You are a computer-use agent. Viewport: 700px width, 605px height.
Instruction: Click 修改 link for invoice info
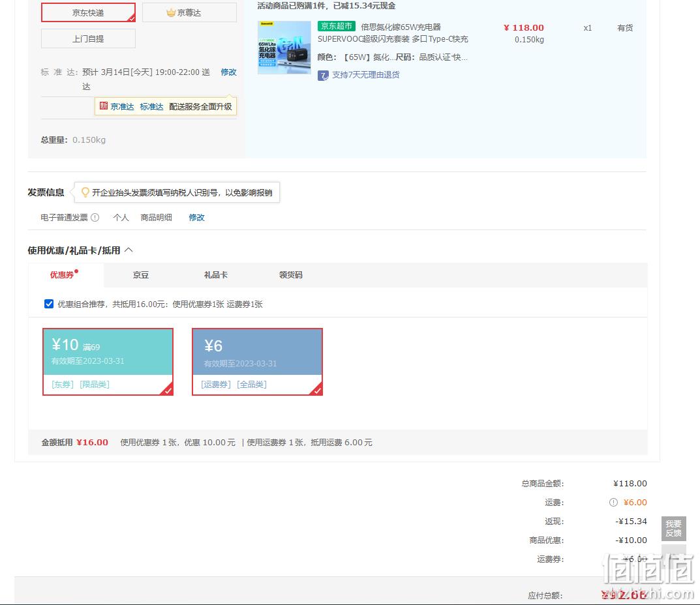pyautogui.click(x=196, y=217)
